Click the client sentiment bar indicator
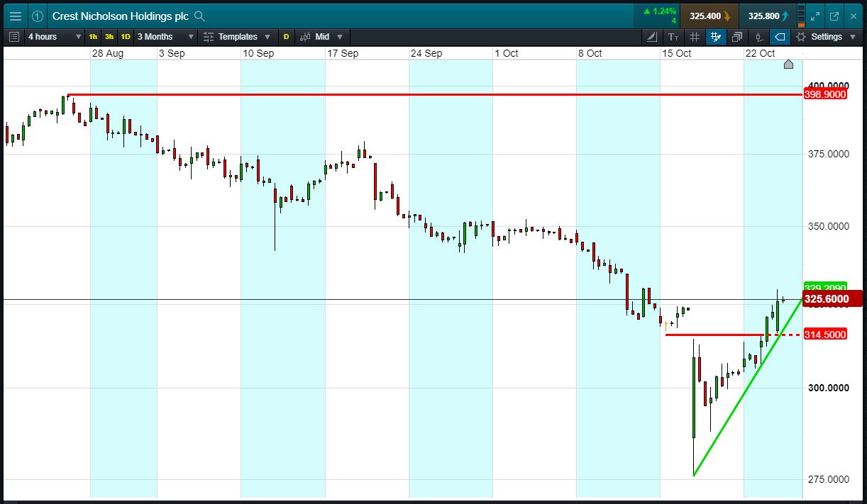This screenshot has width=867, height=504. (802, 16)
